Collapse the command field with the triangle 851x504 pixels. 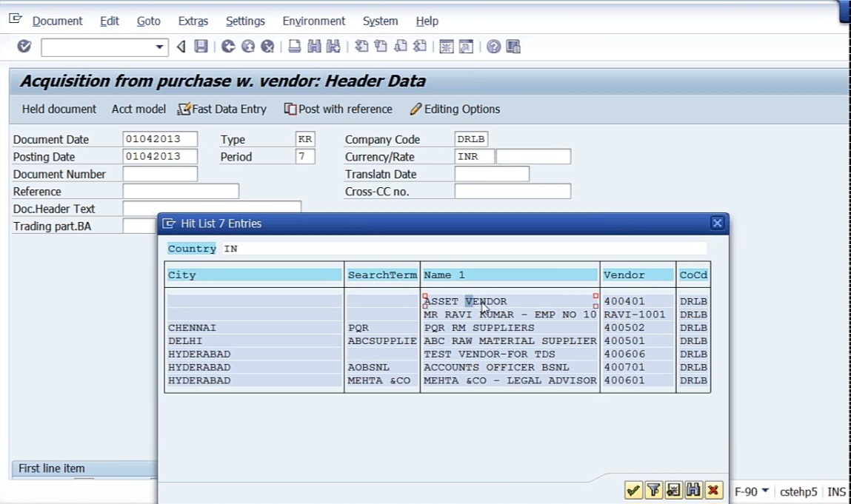(x=181, y=47)
